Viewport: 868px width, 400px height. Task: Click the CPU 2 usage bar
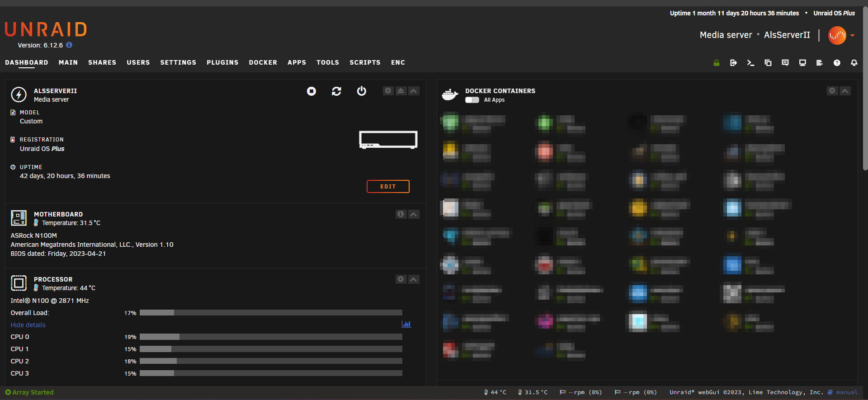click(x=271, y=361)
